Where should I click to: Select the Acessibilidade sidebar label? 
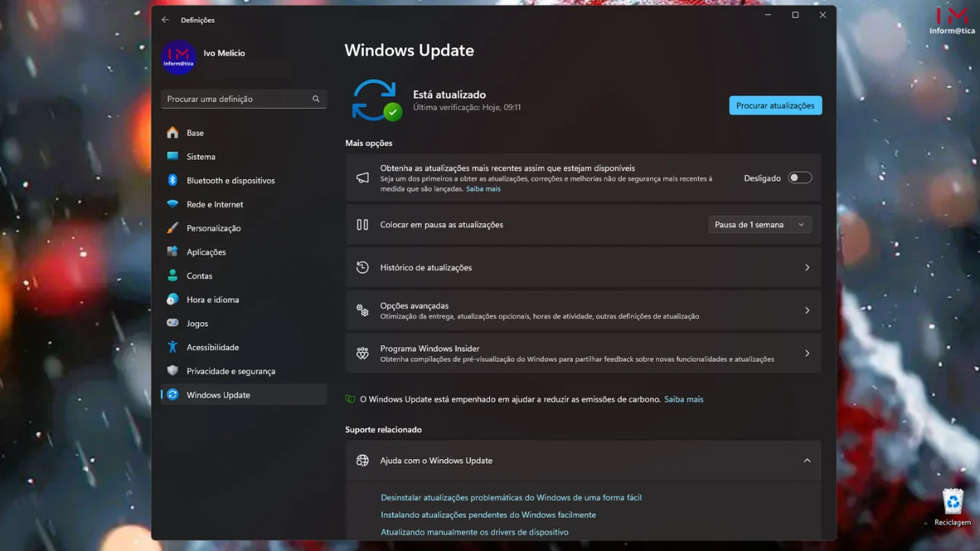[213, 347]
